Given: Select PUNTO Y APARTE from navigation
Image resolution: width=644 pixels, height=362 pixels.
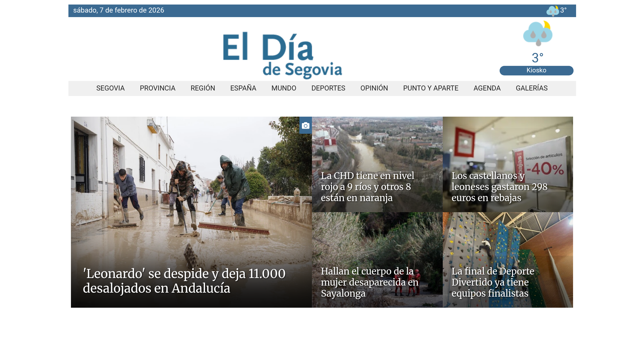Looking at the screenshot, I should point(430,88).
